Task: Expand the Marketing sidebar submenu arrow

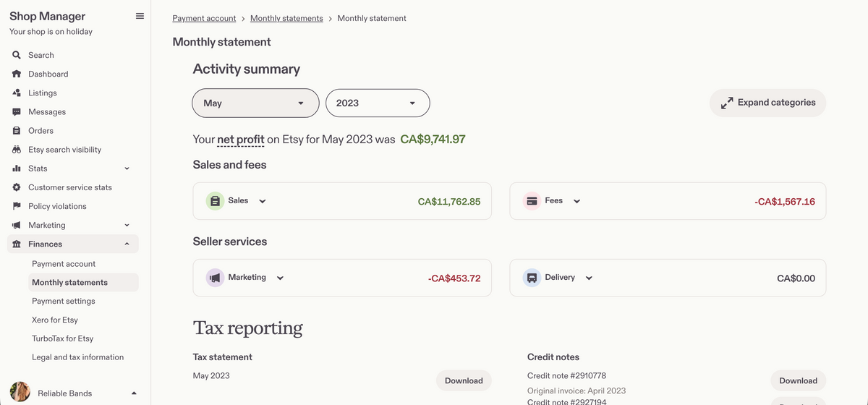Action: tap(127, 225)
